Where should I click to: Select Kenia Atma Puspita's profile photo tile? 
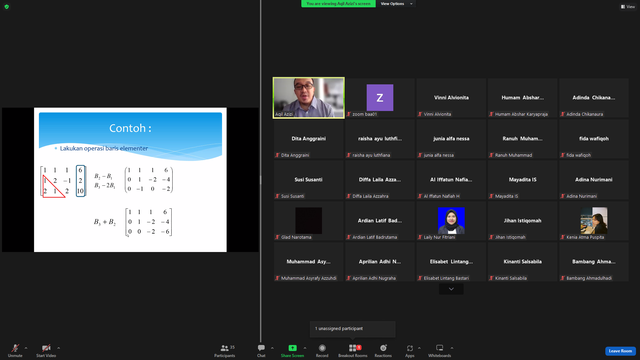point(593,221)
